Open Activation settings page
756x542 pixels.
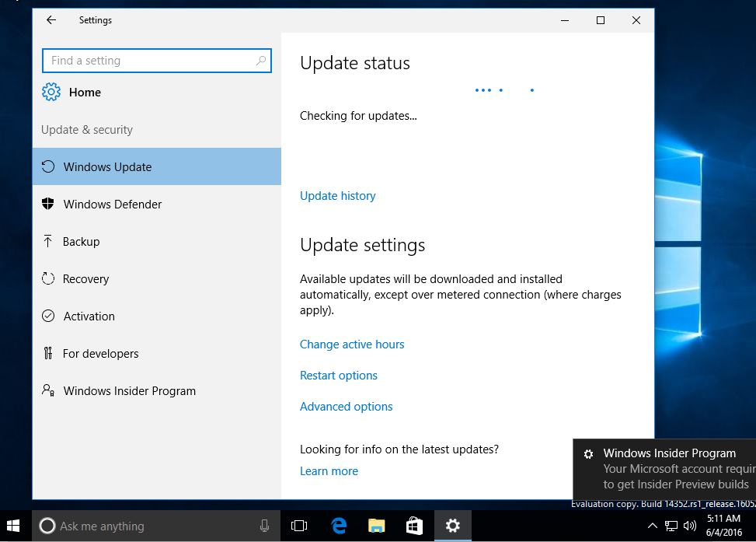click(x=157, y=316)
